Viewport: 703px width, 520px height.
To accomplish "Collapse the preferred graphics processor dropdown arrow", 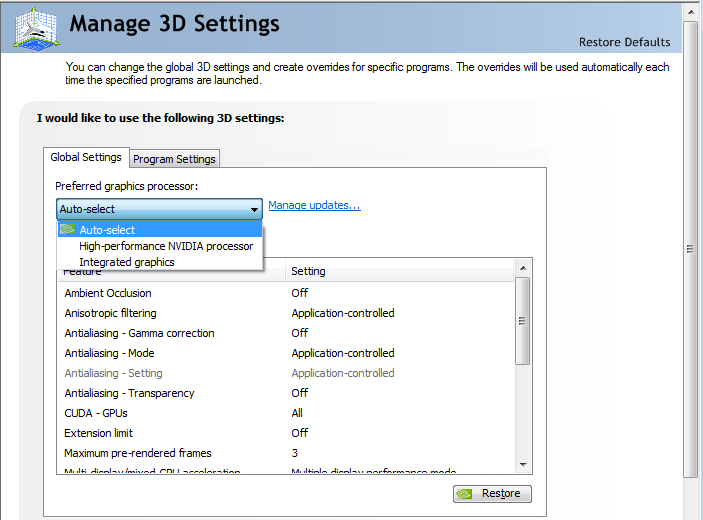I will (255, 210).
